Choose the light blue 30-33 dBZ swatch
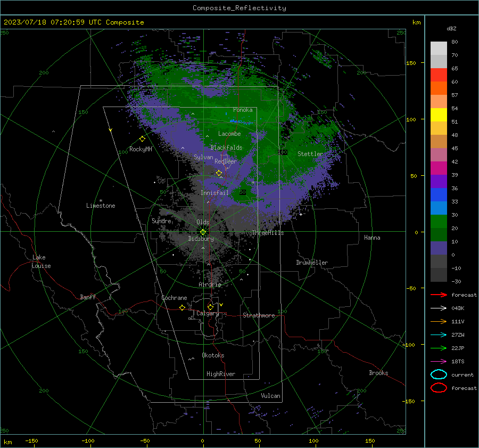Screen dimensions: 479x448 [x=439, y=208]
